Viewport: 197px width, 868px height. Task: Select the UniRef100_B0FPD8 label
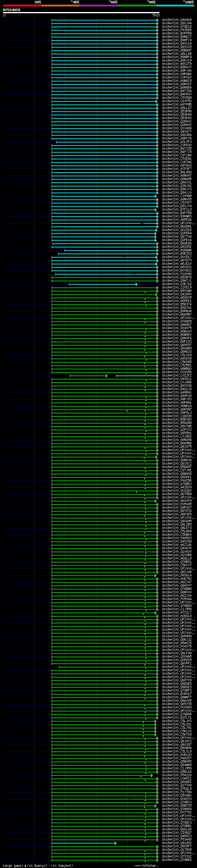tap(177, 33)
